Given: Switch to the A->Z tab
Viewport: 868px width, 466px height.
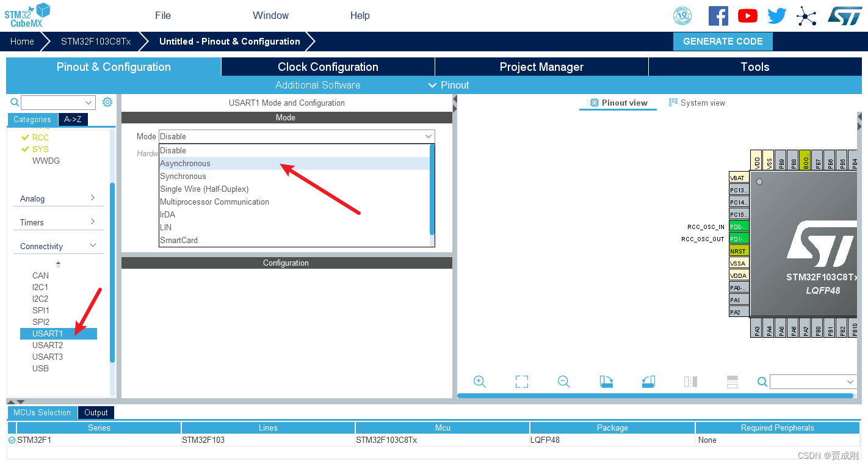Looking at the screenshot, I should [x=73, y=119].
